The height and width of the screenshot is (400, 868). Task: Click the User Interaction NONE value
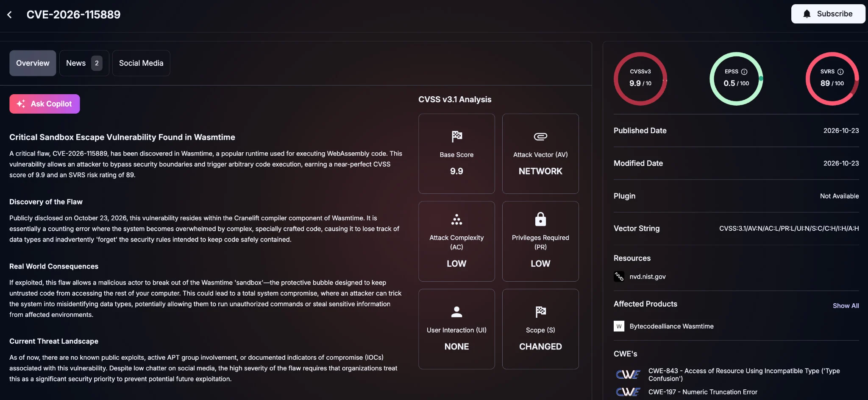pyautogui.click(x=456, y=347)
